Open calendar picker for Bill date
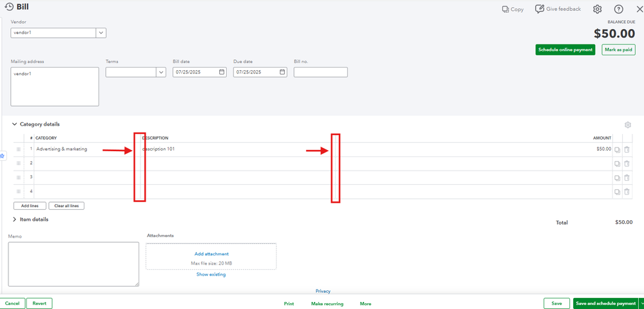Image resolution: width=644 pixels, height=309 pixels. pos(222,72)
